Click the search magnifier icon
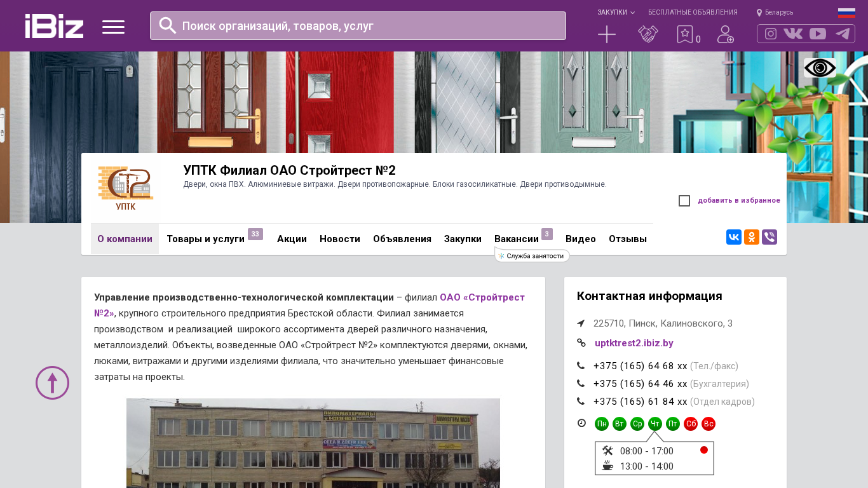868x488 pixels. pos(168,25)
